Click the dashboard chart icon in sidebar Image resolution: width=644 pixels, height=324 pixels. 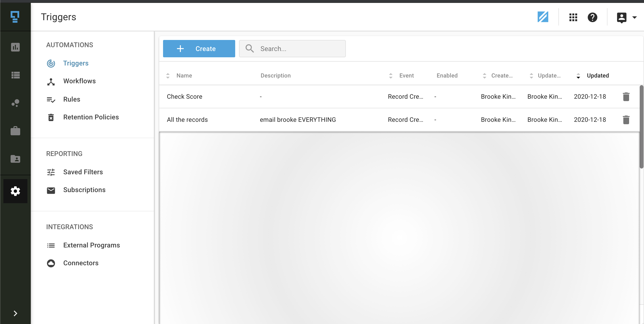pyautogui.click(x=15, y=47)
